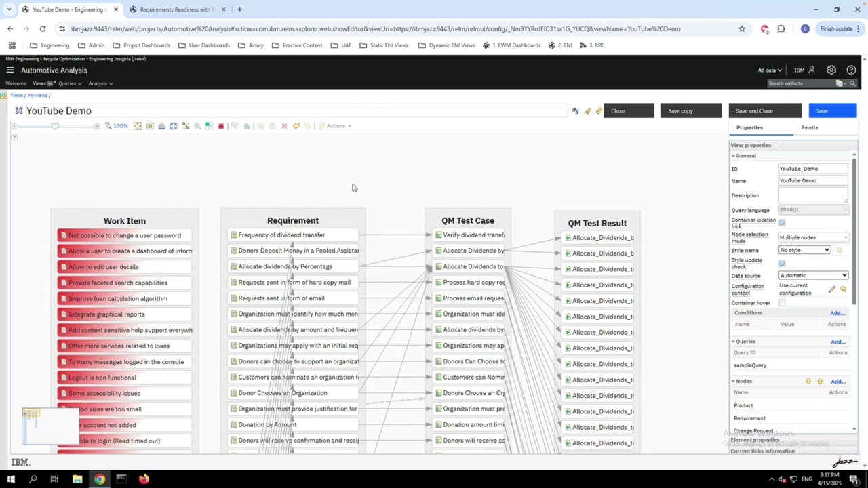Screen dimensions: 868x488
Task: Move node down with the down arrow
Action: tap(808, 382)
